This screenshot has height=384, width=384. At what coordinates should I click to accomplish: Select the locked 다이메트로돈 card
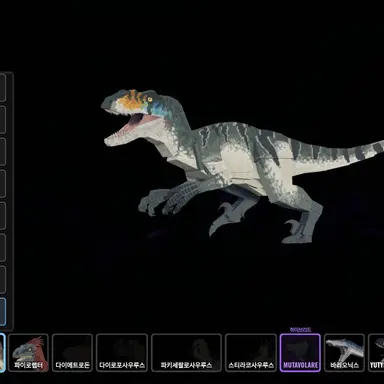(x=72, y=353)
